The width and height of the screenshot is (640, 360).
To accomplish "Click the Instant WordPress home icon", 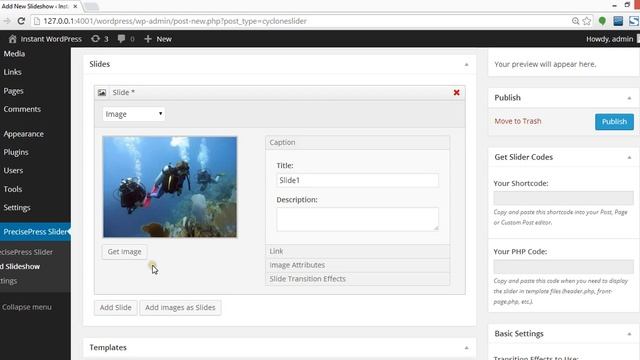I will click(13, 39).
